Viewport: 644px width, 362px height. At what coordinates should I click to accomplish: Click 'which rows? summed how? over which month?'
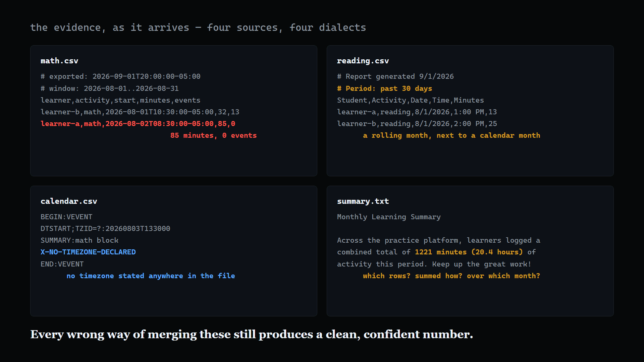point(451,276)
